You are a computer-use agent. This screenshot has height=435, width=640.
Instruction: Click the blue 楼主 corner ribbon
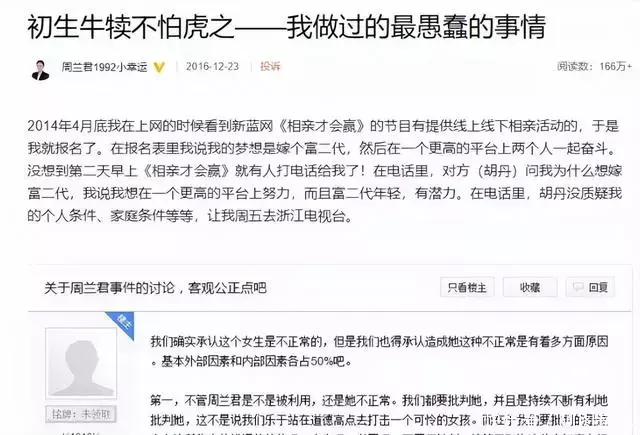(121, 324)
